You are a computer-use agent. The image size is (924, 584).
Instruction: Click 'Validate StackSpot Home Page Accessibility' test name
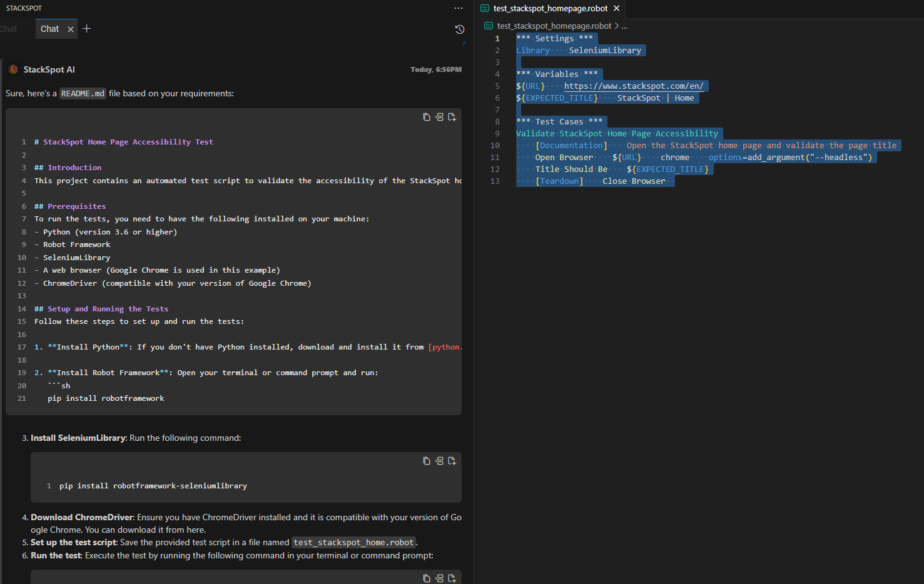tap(617, 134)
